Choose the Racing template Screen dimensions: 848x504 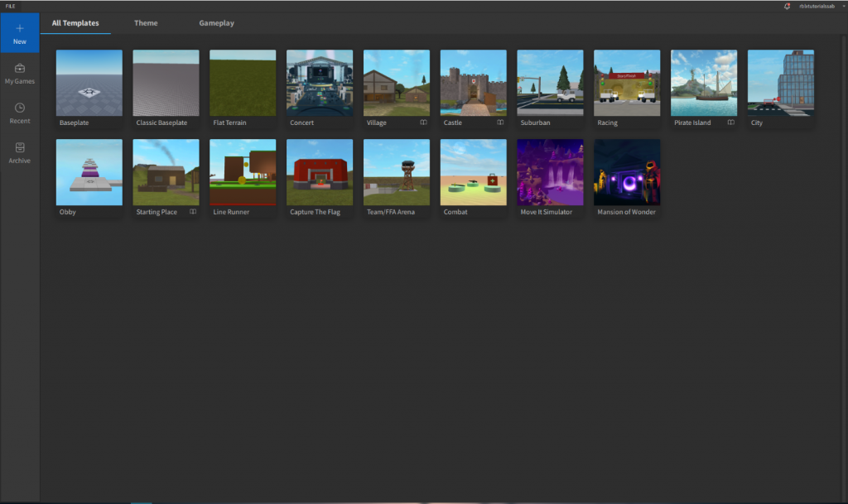point(627,83)
